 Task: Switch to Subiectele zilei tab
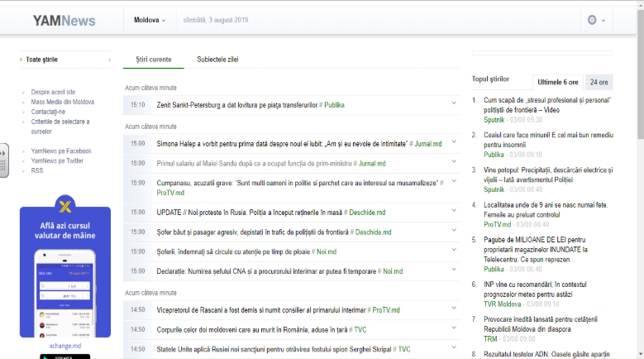click(x=217, y=60)
